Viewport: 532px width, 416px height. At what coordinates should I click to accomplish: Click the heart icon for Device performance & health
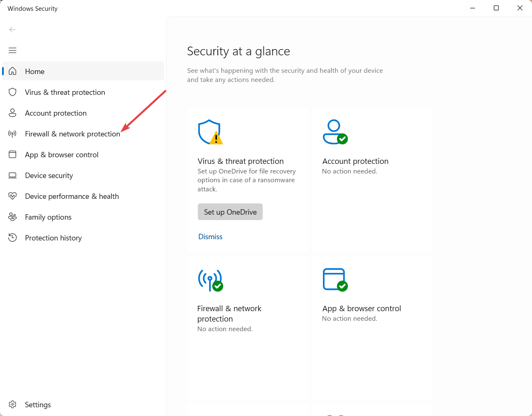[12, 196]
